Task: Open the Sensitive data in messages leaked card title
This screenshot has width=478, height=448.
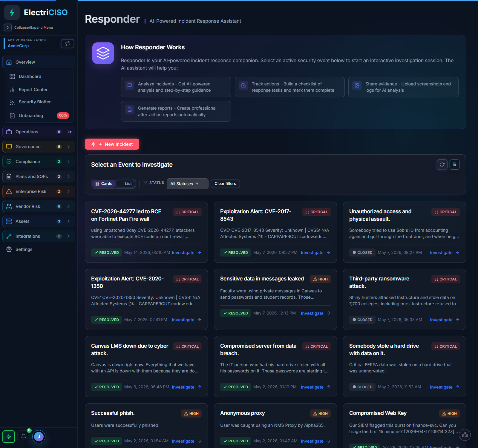Action: 262,279
